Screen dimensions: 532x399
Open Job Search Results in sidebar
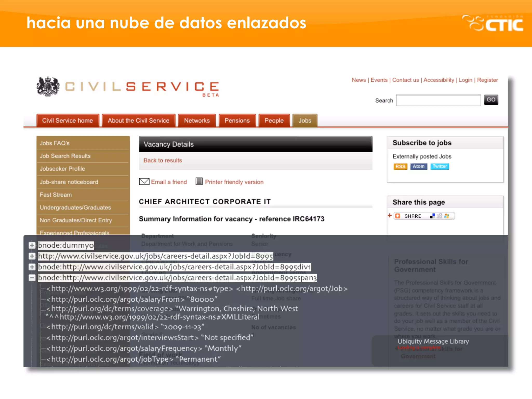click(x=83, y=156)
